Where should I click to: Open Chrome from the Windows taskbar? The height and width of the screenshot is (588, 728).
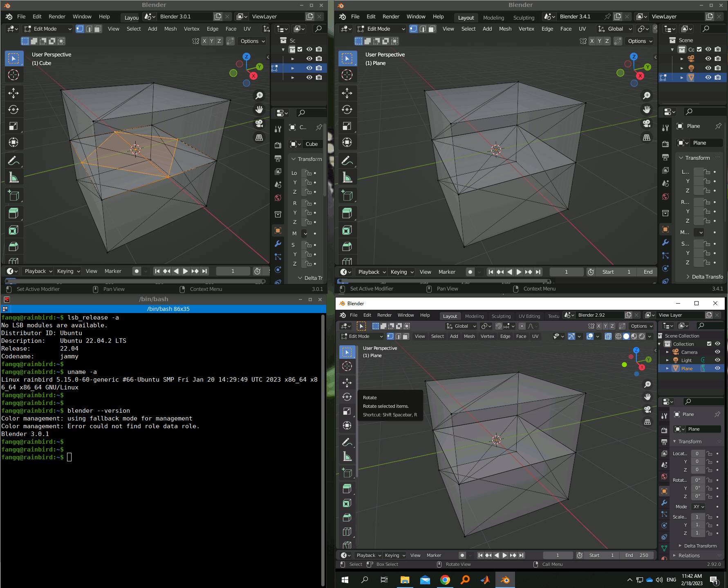point(445,580)
